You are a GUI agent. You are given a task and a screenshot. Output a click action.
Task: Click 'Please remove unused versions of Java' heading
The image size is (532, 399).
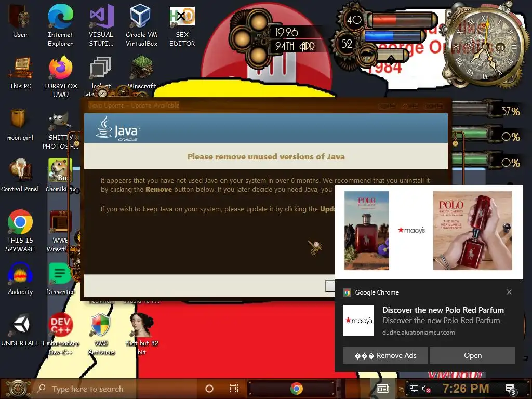point(265,157)
